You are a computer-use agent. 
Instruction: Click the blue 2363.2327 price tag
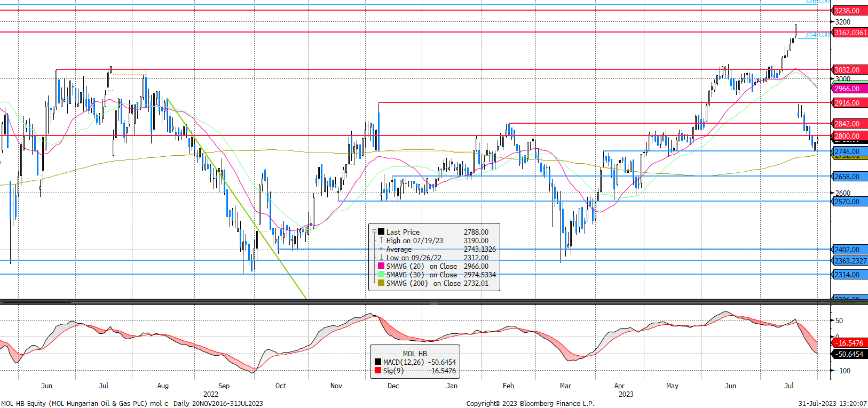coord(850,261)
